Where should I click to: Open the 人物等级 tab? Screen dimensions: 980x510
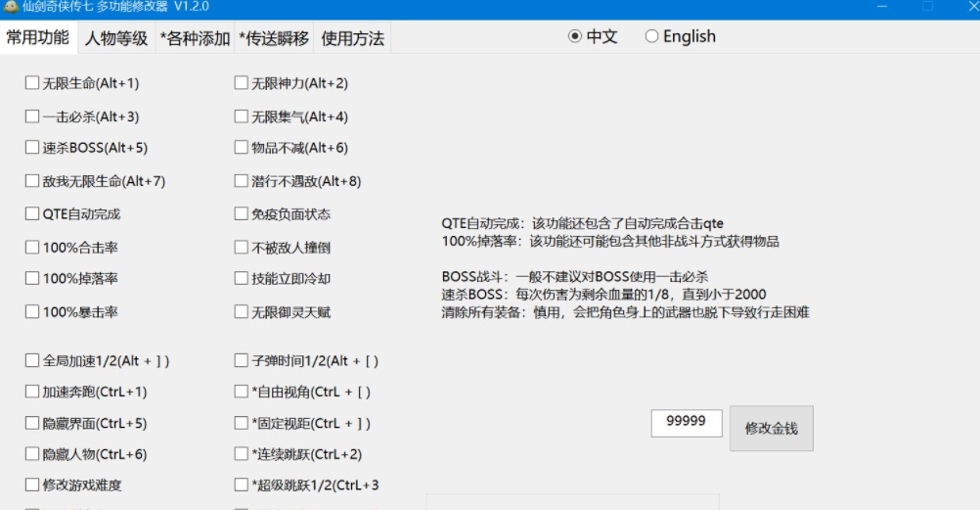point(116,39)
